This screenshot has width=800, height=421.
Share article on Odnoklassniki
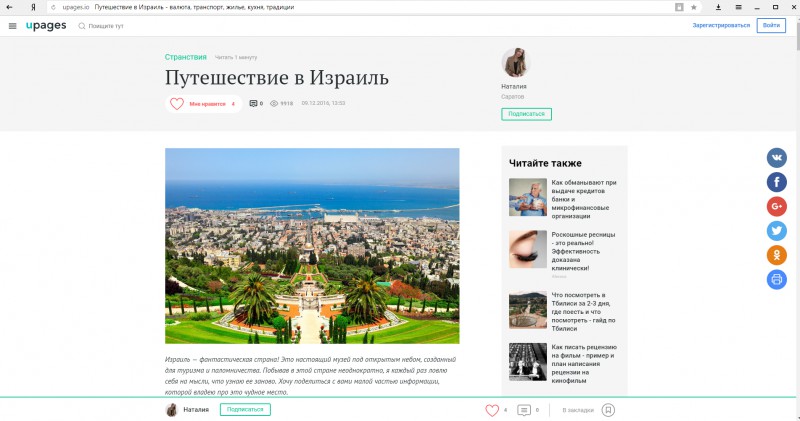point(777,255)
